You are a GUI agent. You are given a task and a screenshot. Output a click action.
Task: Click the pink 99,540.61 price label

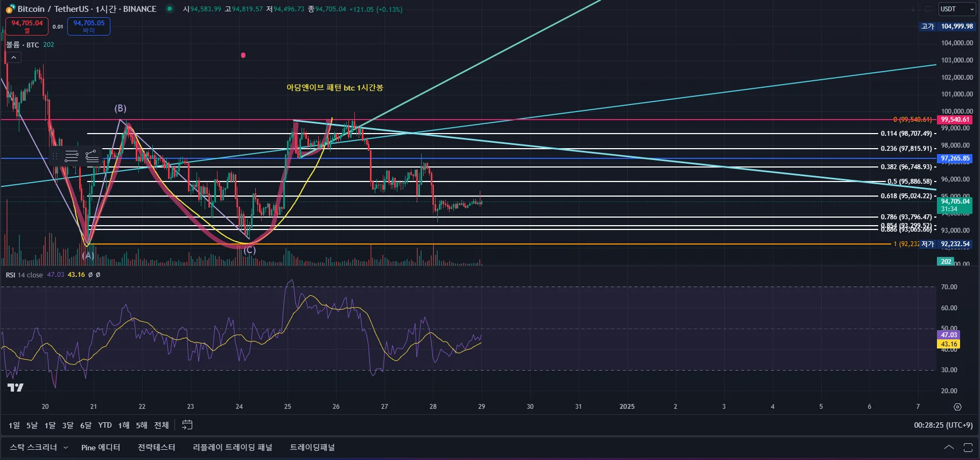click(955, 120)
